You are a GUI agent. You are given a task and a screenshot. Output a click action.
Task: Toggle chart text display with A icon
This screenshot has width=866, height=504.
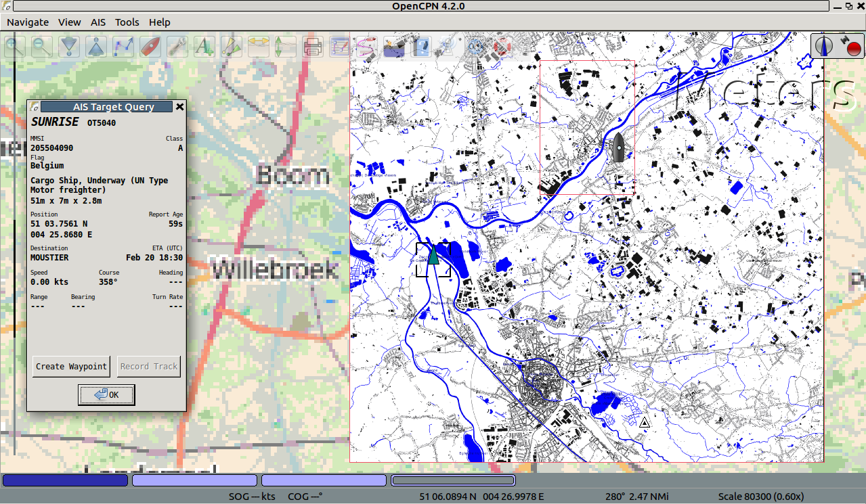pyautogui.click(x=204, y=47)
